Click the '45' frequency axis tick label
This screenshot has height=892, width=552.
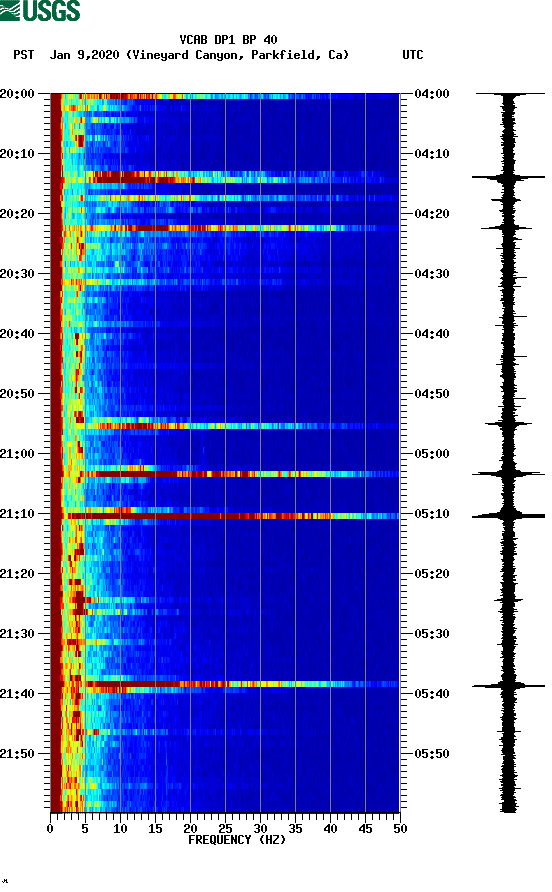point(365,829)
